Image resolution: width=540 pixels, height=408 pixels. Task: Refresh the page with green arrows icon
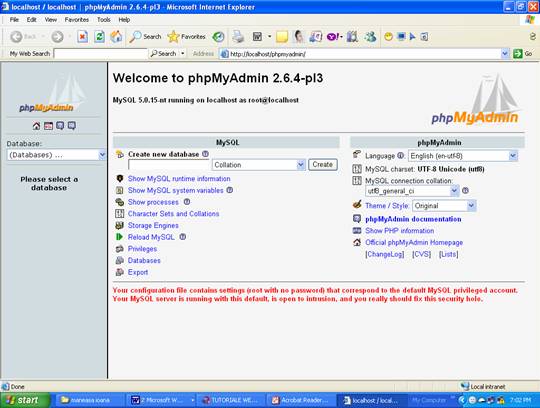click(100, 36)
